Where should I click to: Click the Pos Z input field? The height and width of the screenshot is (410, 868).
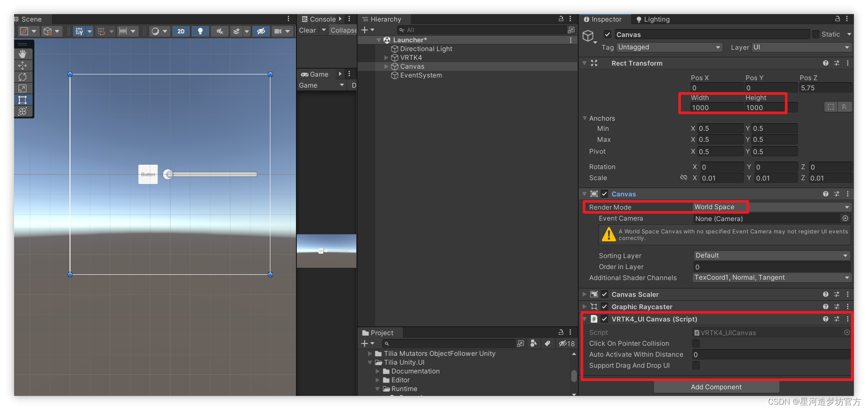[826, 88]
